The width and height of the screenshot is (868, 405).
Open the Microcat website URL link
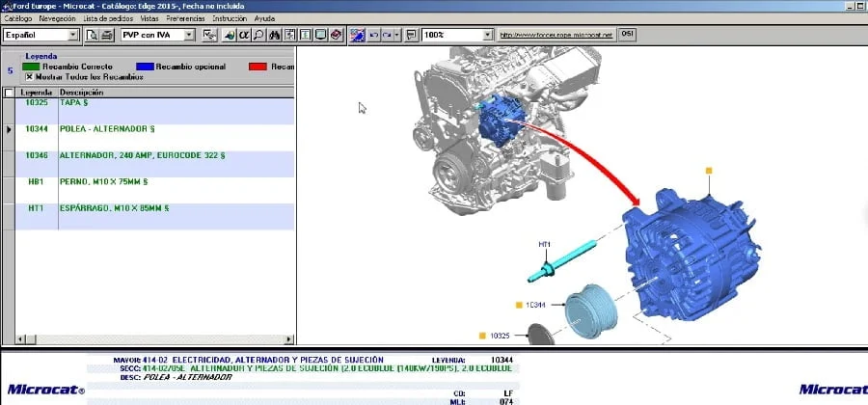556,35
